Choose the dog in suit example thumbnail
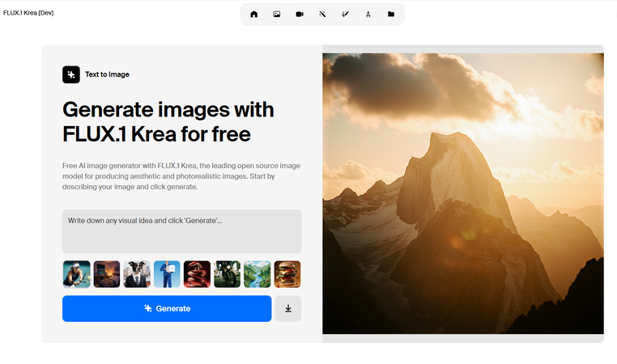 point(137,274)
